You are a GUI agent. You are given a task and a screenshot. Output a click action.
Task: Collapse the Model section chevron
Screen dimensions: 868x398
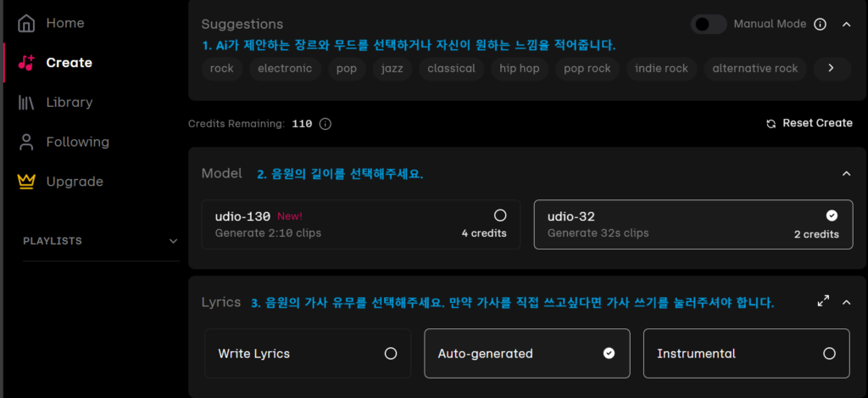click(846, 173)
